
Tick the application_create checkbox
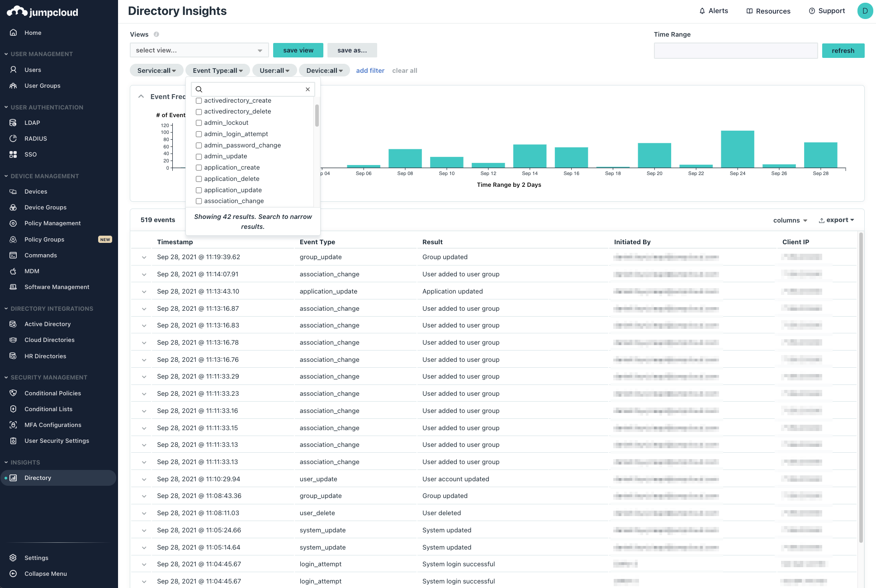(x=199, y=167)
